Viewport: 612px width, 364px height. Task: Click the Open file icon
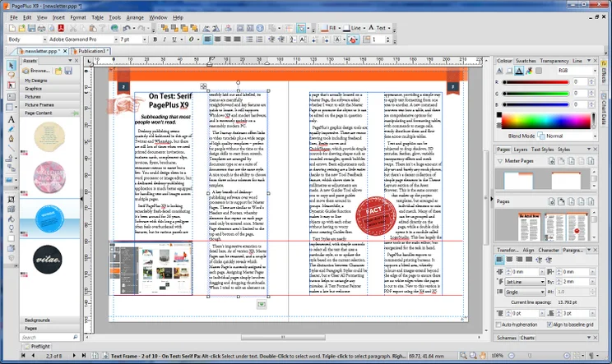[x=22, y=28]
